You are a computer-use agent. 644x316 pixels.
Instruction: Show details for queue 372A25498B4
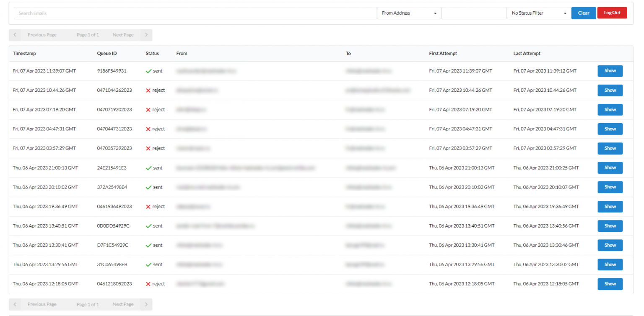click(610, 187)
